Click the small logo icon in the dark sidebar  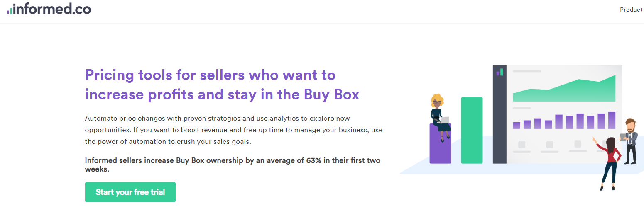[x=500, y=73]
